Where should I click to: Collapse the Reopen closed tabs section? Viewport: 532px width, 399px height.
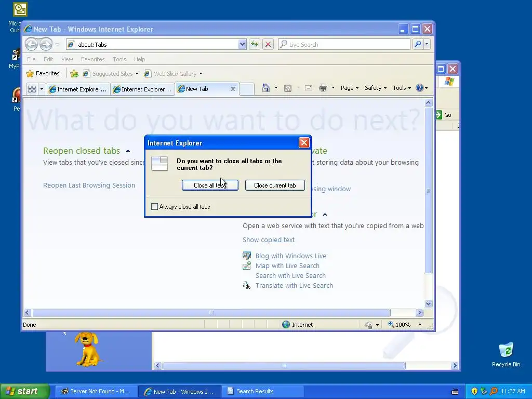128,151
